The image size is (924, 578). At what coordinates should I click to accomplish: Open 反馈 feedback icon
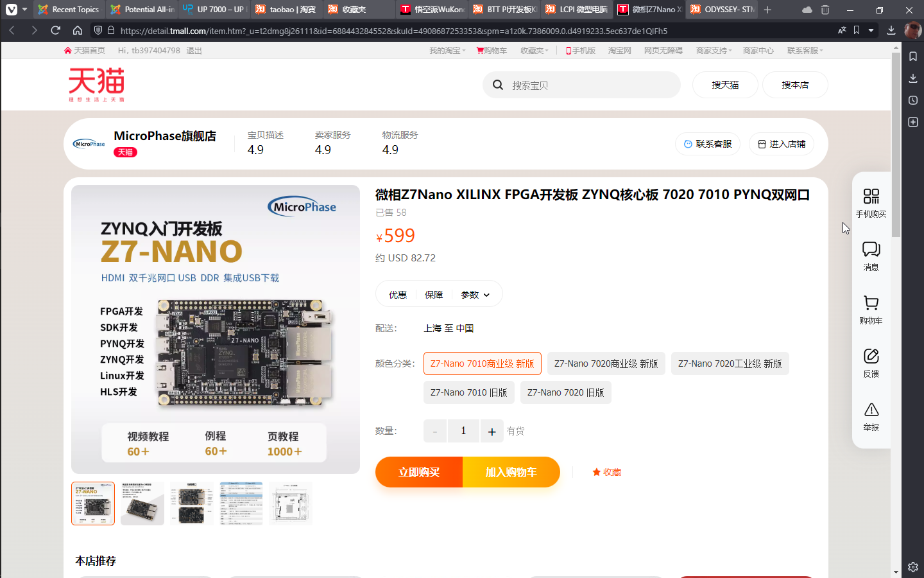tap(871, 356)
